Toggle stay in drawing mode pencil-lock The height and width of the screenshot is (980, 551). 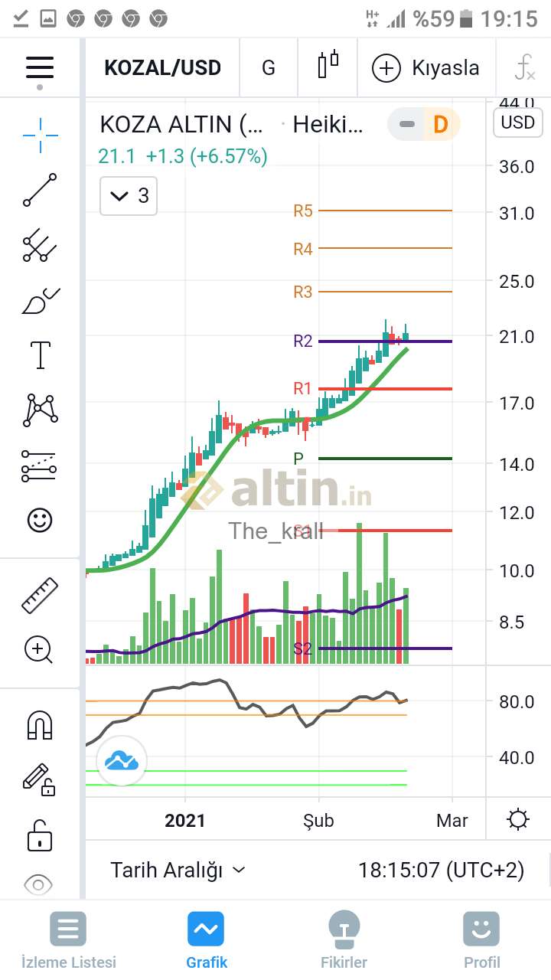pyautogui.click(x=40, y=779)
